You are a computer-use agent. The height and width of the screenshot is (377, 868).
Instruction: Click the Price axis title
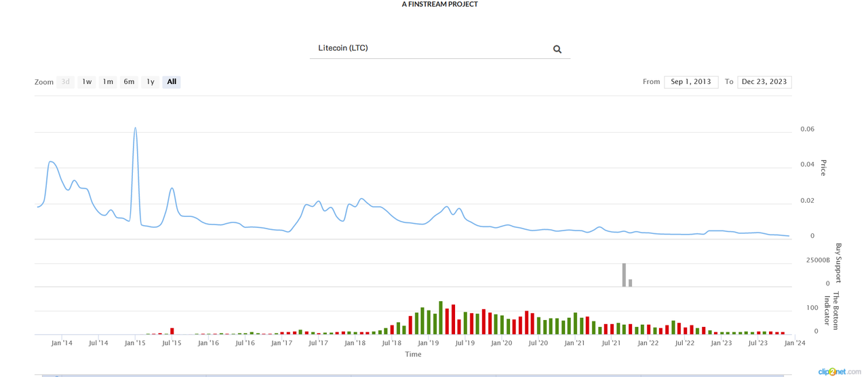823,168
